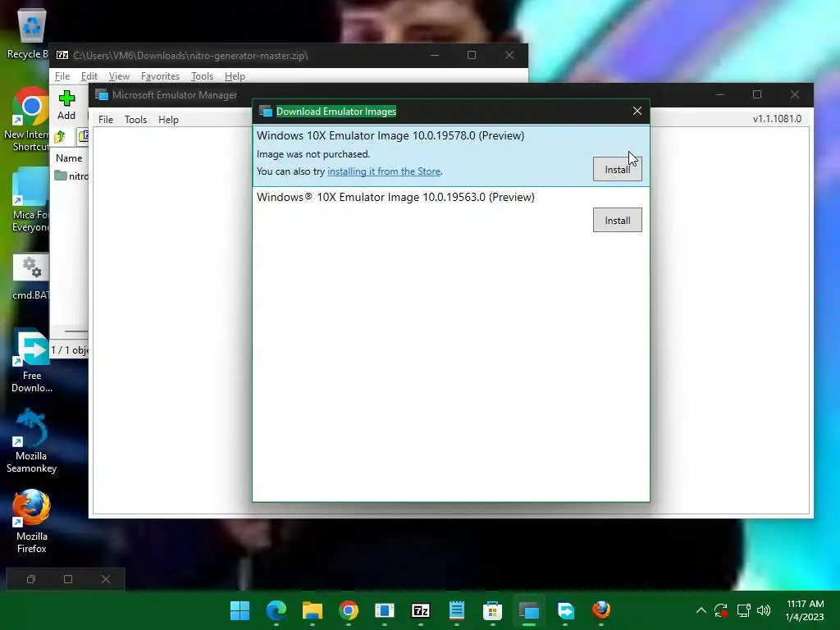Open the blue window app on taskbar
840x630 pixels.
click(x=385, y=610)
